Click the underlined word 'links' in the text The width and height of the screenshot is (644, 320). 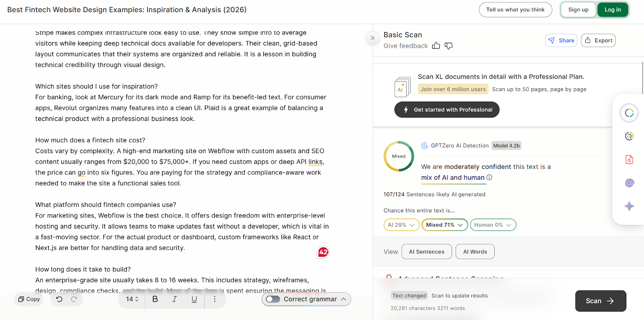[315, 162]
